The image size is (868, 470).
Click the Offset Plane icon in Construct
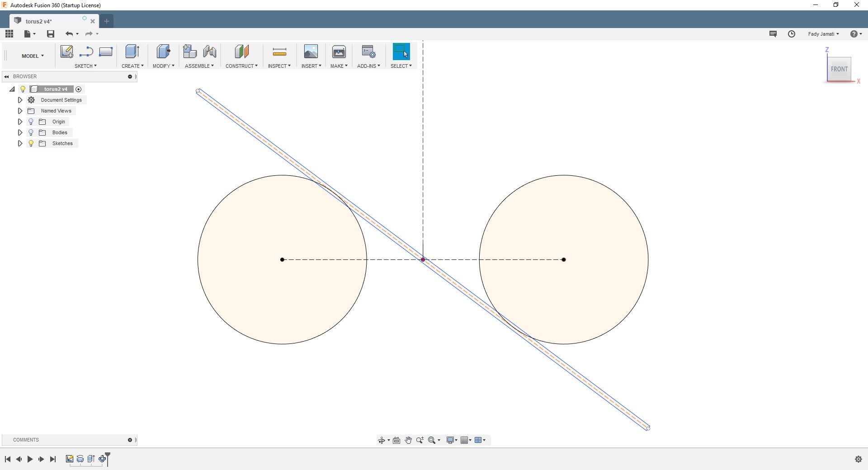242,52
